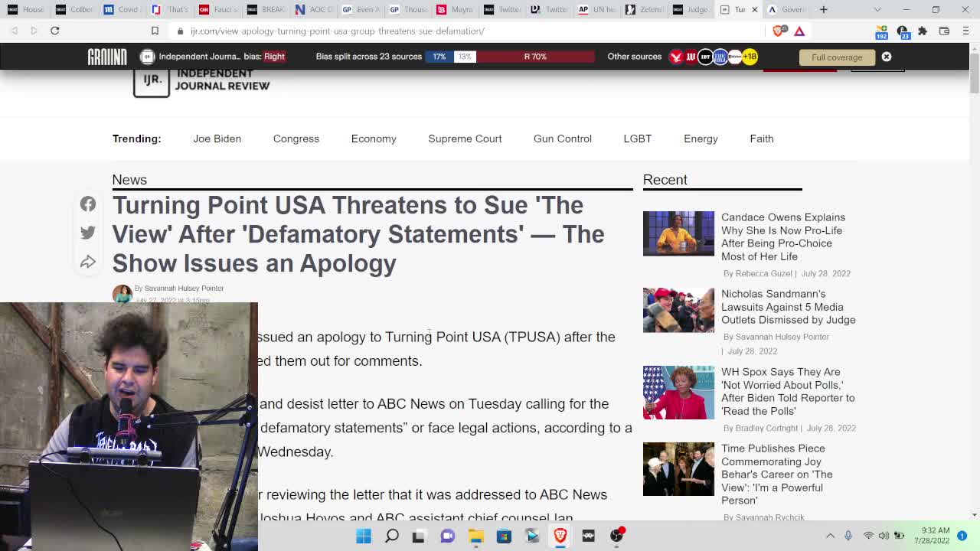Click the address bar URL field
This screenshot has width=980, height=551.
coord(467,31)
